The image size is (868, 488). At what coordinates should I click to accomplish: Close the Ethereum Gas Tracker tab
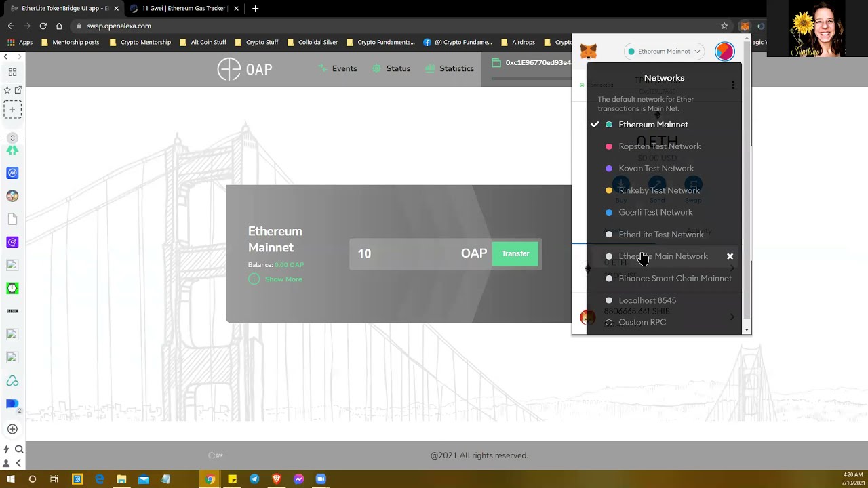pyautogui.click(x=235, y=9)
